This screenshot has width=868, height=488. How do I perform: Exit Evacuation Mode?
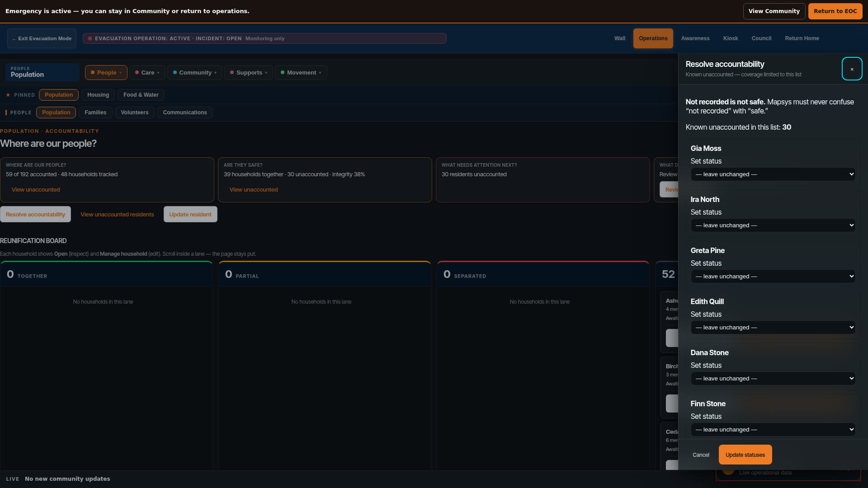click(42, 38)
